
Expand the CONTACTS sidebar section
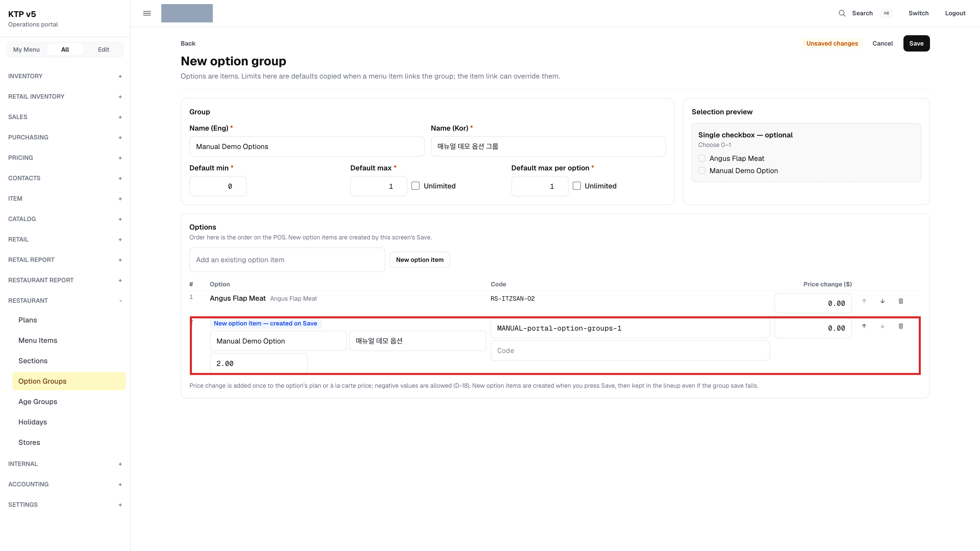pos(65,178)
